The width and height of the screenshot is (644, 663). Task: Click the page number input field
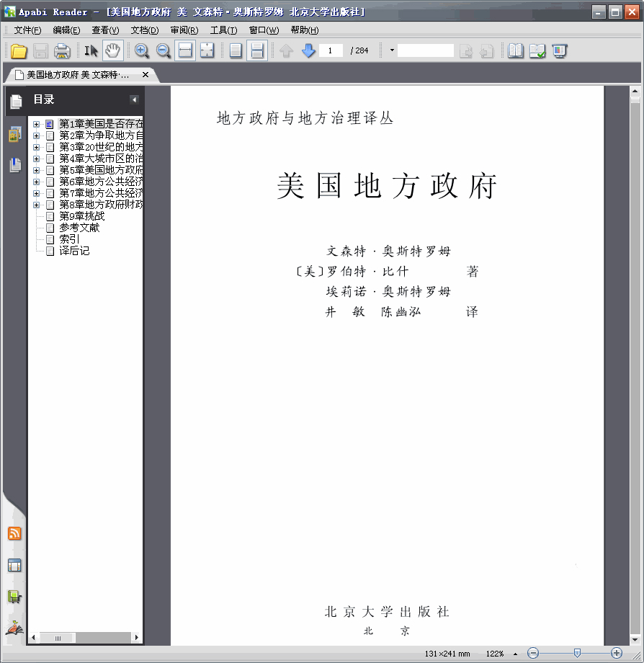pyautogui.click(x=331, y=50)
